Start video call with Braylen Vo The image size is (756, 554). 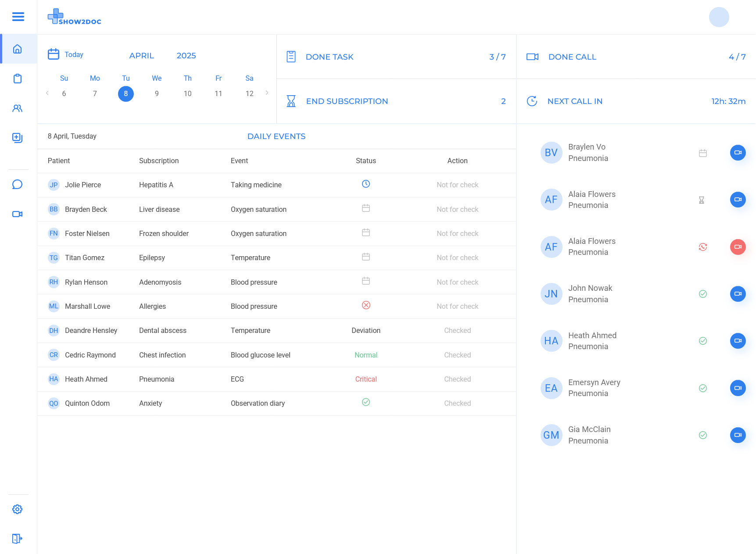point(738,153)
